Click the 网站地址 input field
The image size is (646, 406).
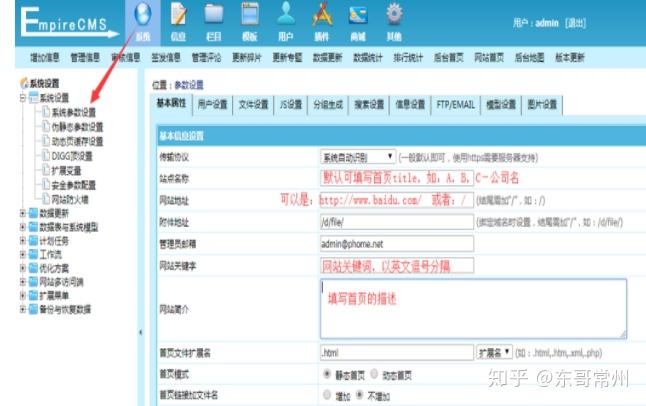coord(397,200)
